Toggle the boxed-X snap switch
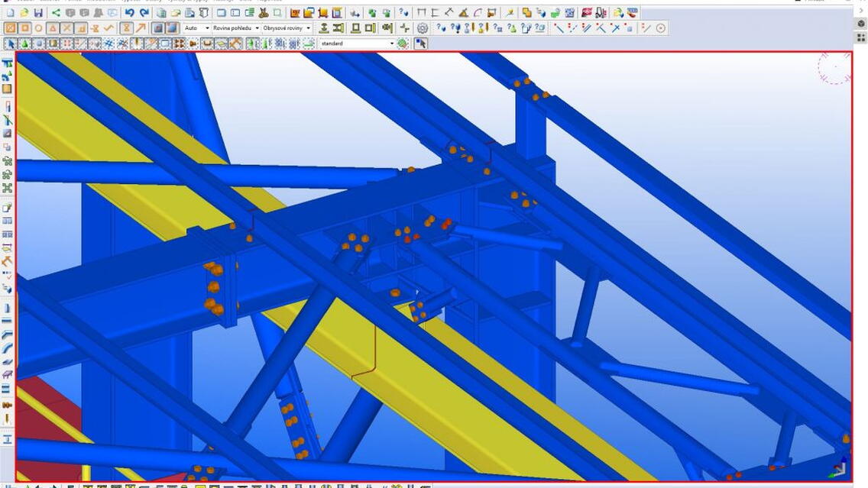 (x=11, y=27)
